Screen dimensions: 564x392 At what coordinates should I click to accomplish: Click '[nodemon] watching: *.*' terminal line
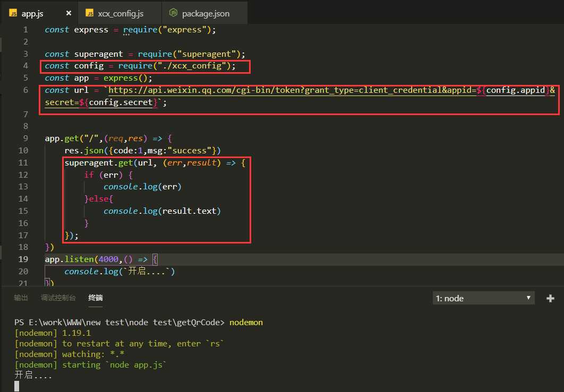tap(70, 354)
